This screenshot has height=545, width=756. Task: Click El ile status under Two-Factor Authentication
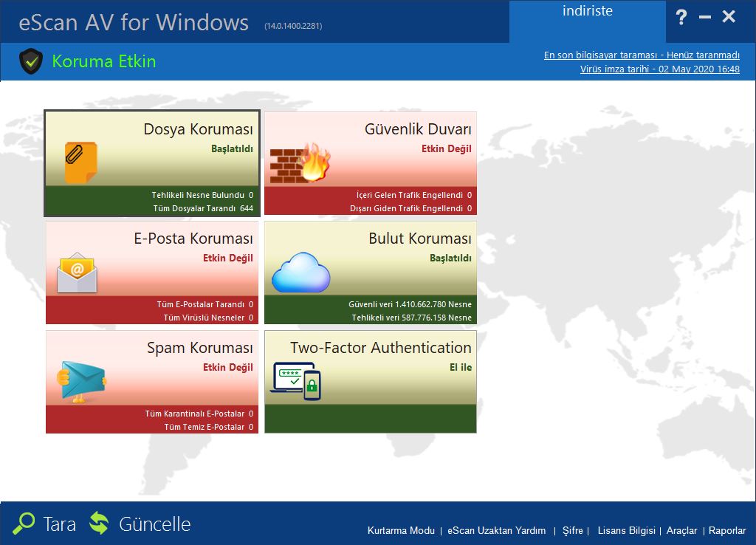coord(461,368)
